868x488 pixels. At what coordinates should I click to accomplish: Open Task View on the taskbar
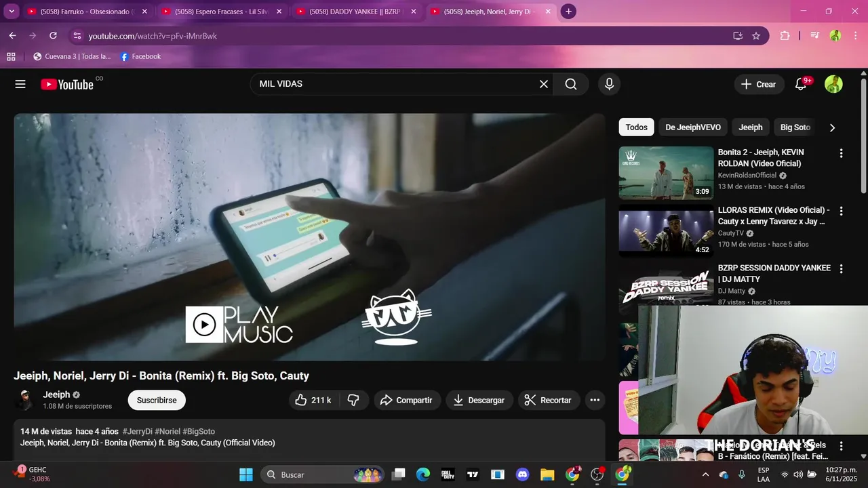(399, 474)
